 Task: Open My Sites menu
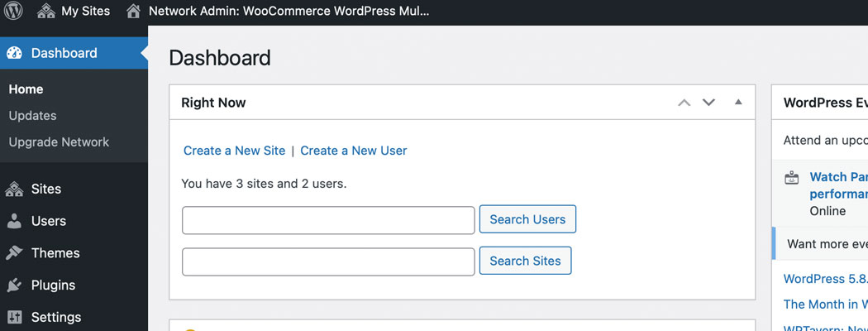tap(74, 11)
